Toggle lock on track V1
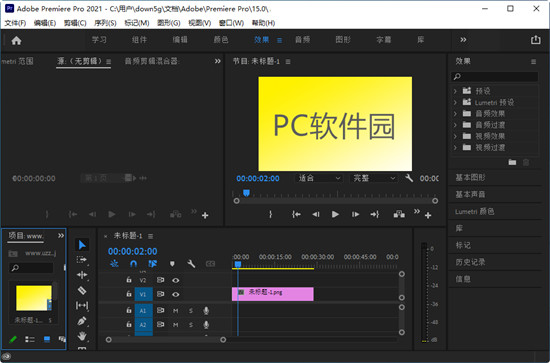This screenshot has height=363, width=550. [129, 294]
